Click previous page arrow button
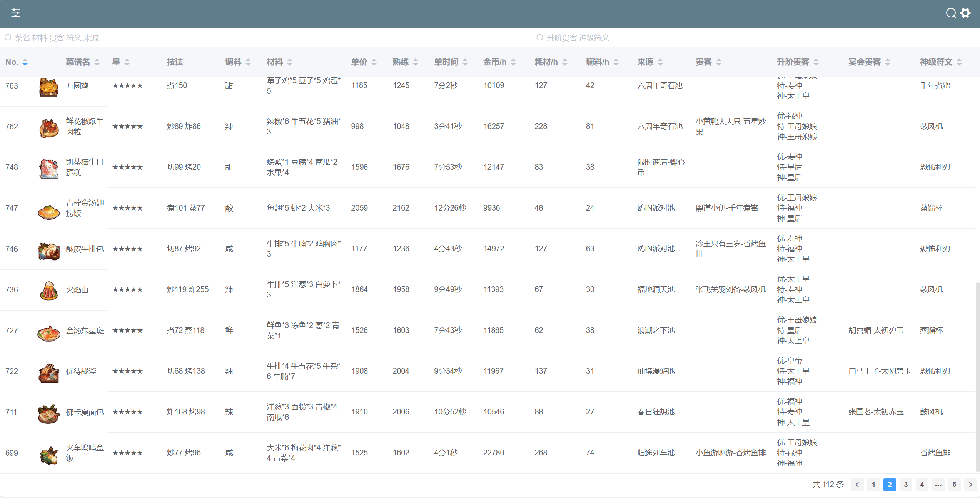 [857, 485]
